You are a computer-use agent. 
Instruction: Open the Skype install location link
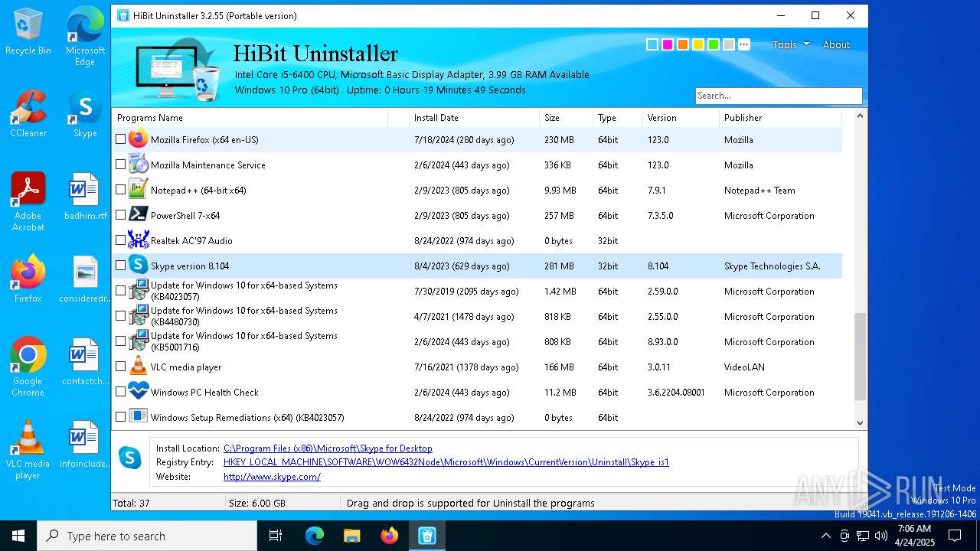pyautogui.click(x=328, y=448)
